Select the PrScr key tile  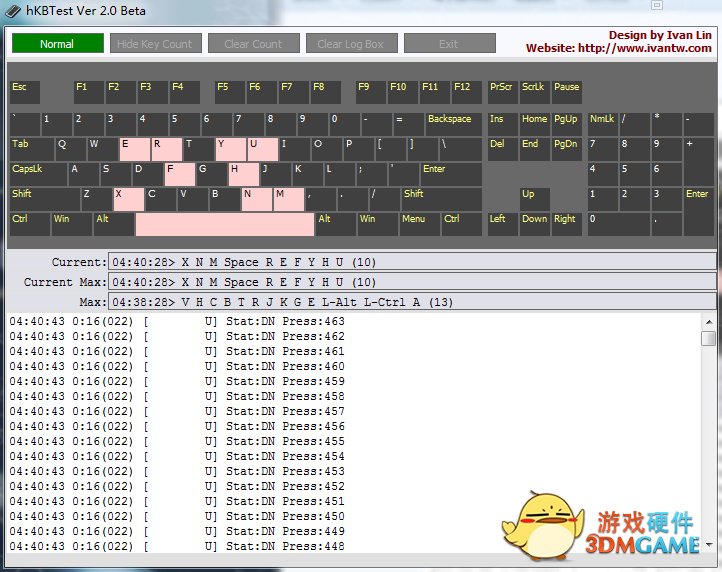click(503, 92)
